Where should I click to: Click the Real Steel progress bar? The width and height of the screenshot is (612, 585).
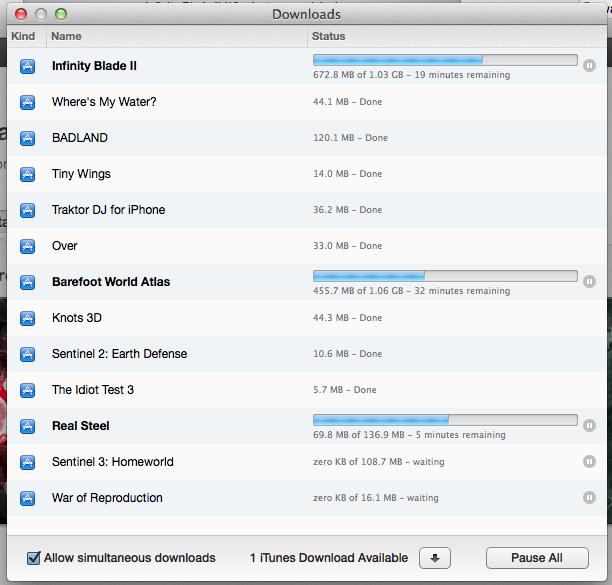click(445, 420)
